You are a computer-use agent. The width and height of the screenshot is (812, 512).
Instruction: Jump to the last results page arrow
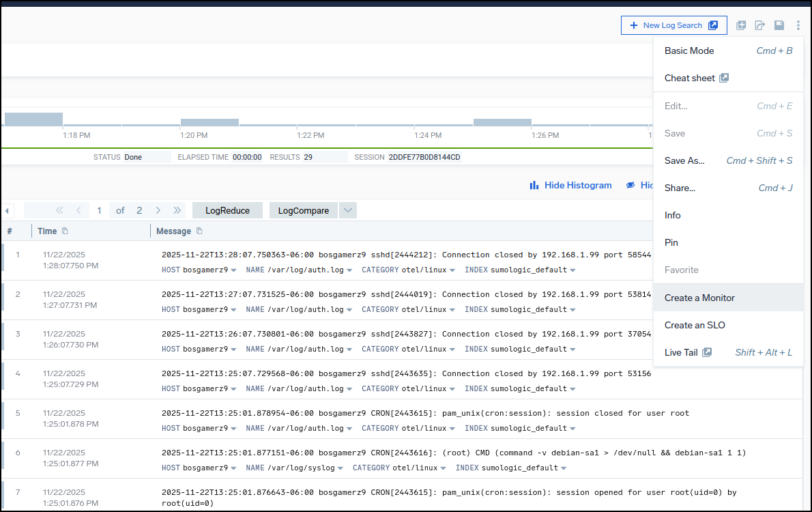pyautogui.click(x=177, y=210)
